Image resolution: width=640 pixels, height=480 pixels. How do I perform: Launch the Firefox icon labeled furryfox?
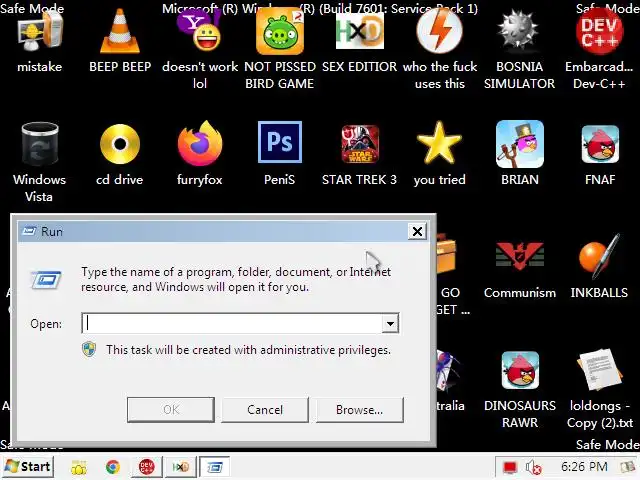(x=200, y=143)
